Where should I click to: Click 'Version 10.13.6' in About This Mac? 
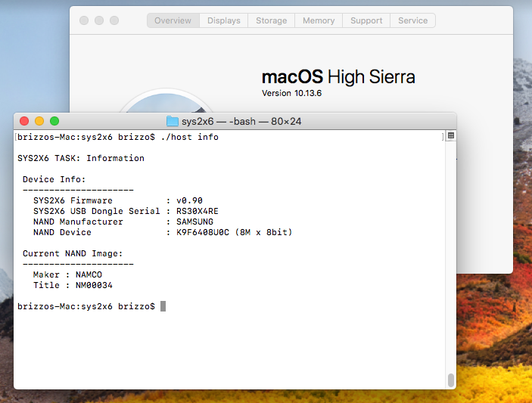(291, 93)
